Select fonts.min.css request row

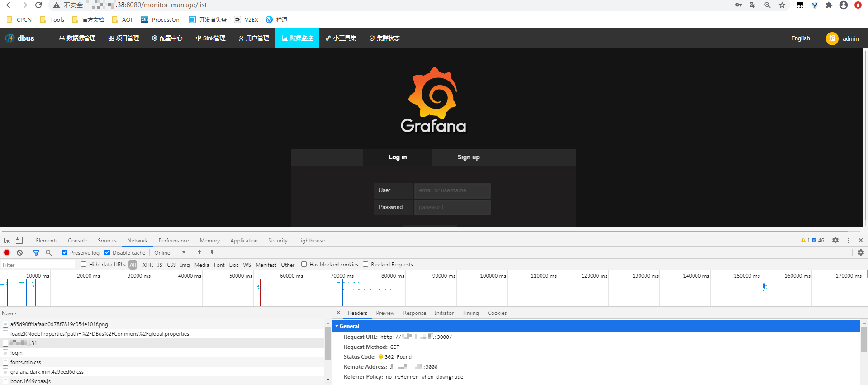(162, 362)
